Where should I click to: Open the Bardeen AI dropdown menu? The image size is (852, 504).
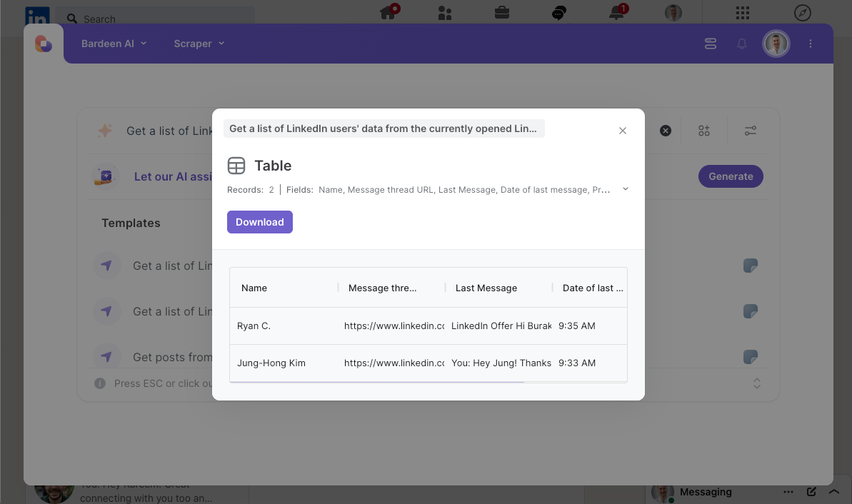point(114,44)
